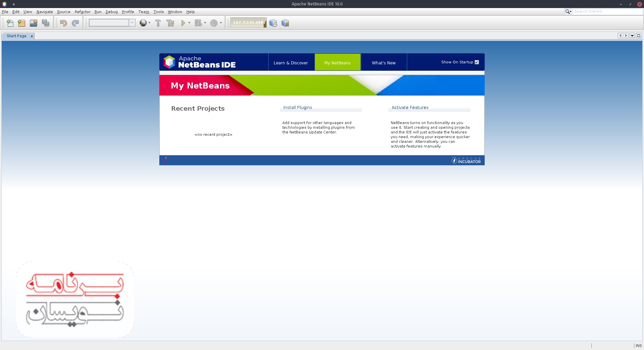Show the opened documents list dropdown
Image resolution: width=644 pixels, height=350 pixels.
coord(632,36)
